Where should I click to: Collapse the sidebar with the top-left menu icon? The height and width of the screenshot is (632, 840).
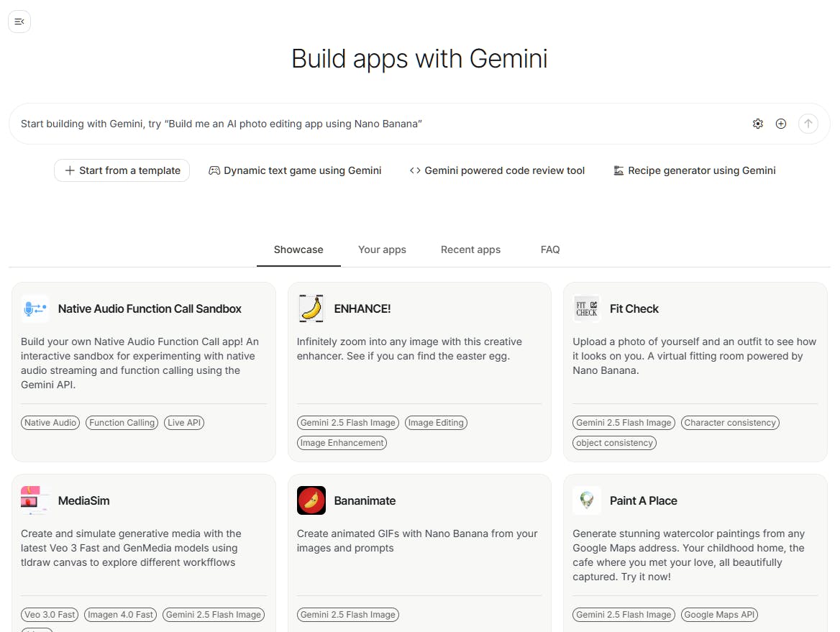[19, 22]
